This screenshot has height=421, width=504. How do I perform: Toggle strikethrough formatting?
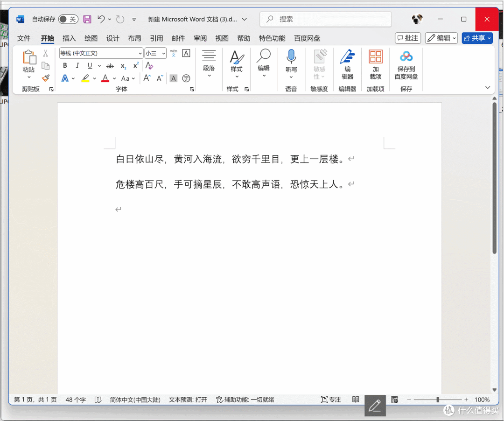pos(110,66)
